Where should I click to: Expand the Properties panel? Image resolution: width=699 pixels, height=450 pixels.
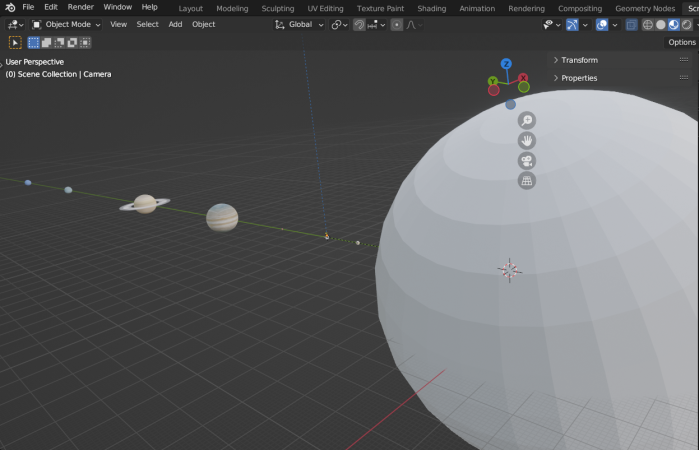tap(579, 78)
